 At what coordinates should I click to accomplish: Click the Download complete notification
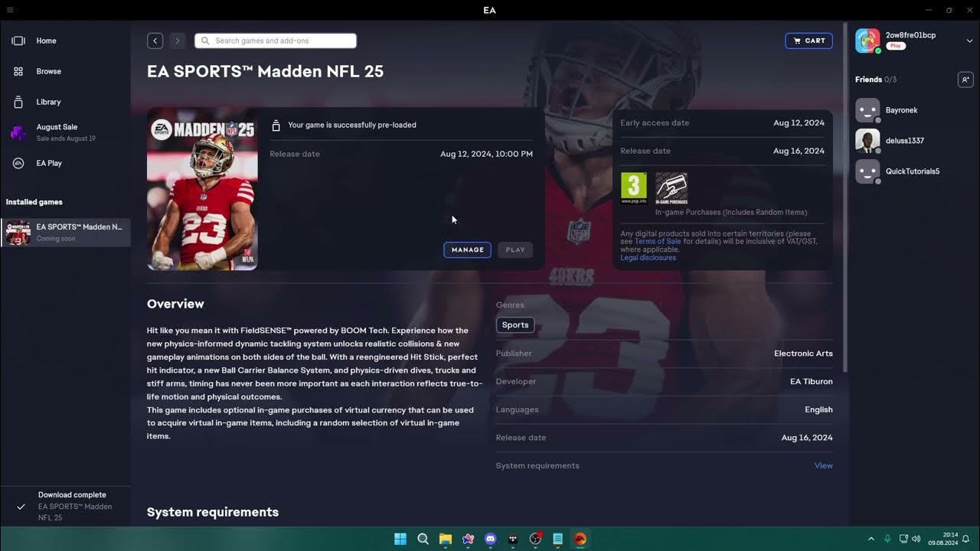tap(65, 506)
